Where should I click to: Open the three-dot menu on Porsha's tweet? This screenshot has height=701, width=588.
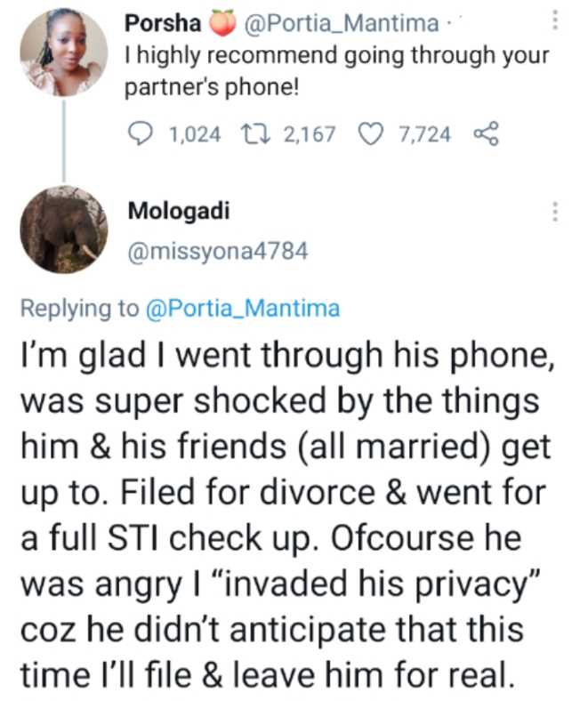(556, 20)
